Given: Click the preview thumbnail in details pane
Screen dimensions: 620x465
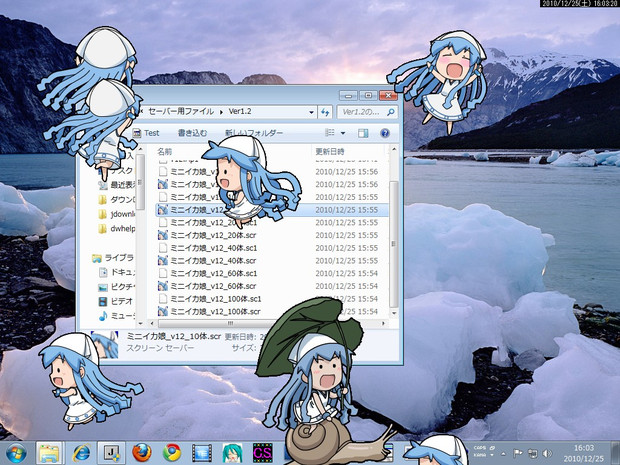Looking at the screenshot, I should click(x=104, y=345).
